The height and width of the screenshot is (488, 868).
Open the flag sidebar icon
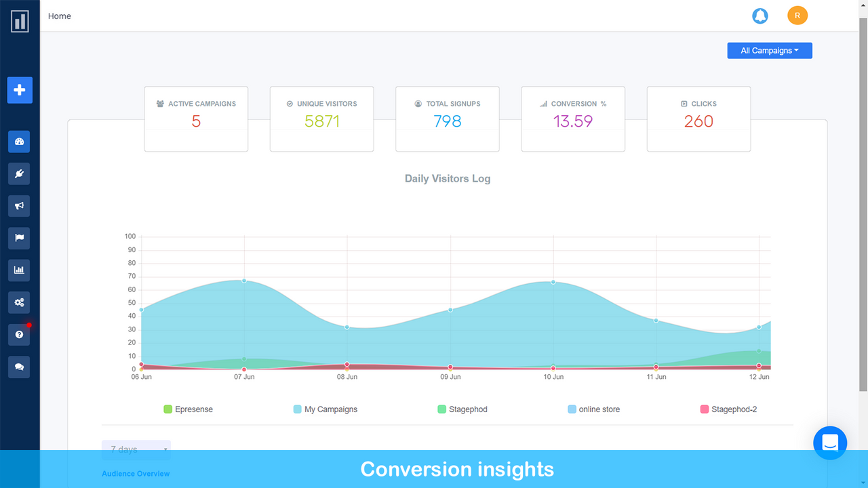[19, 238]
